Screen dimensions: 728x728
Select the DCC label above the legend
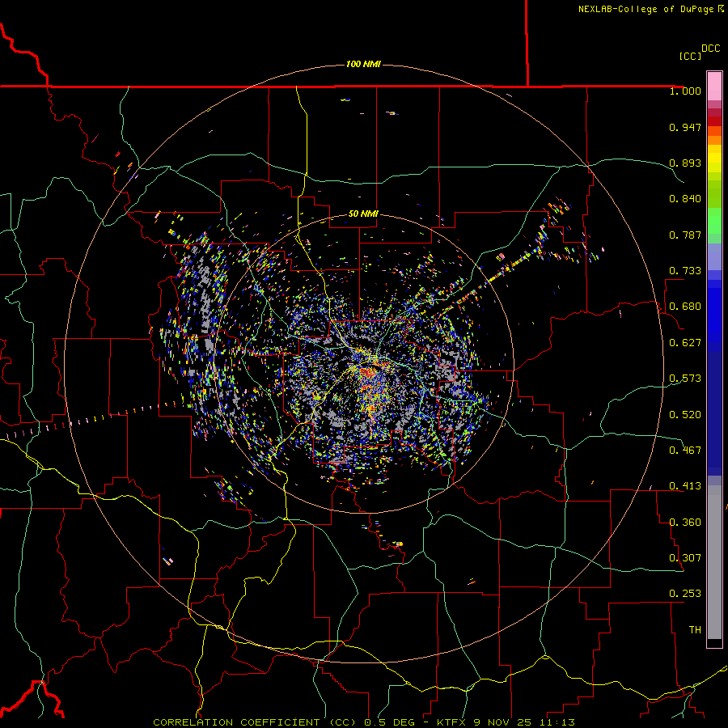711,49
